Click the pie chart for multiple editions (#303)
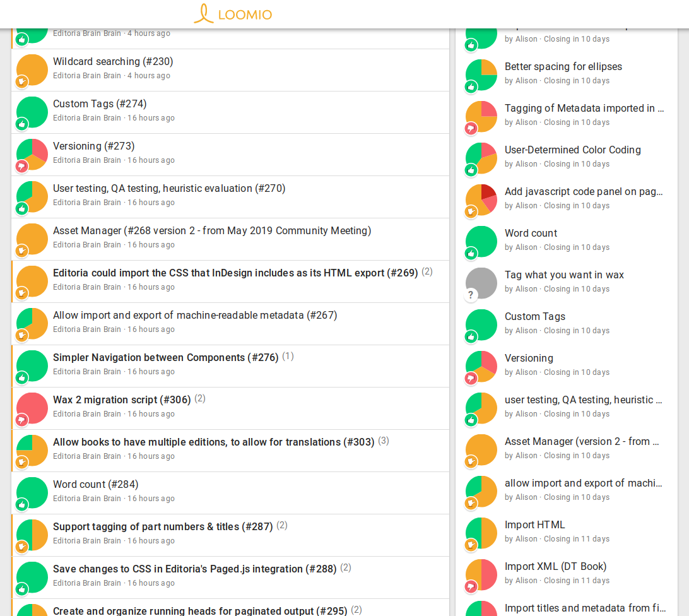The width and height of the screenshot is (689, 616). tap(32, 450)
